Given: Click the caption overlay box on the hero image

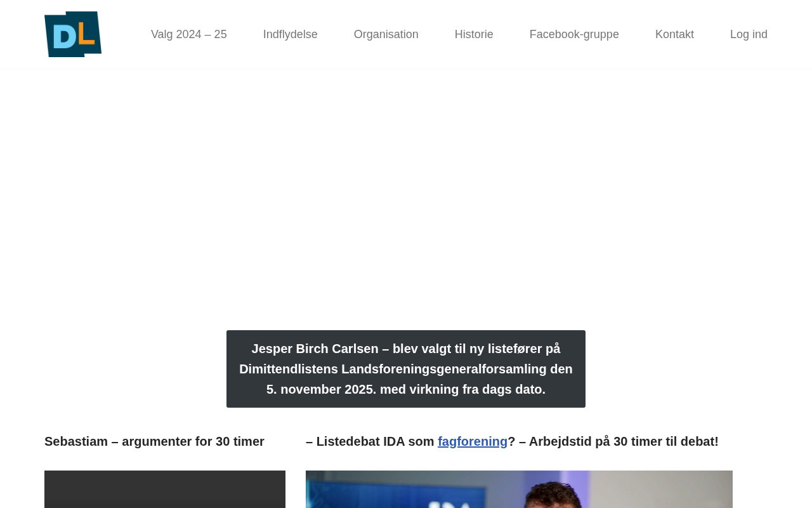Looking at the screenshot, I should [405, 368].
